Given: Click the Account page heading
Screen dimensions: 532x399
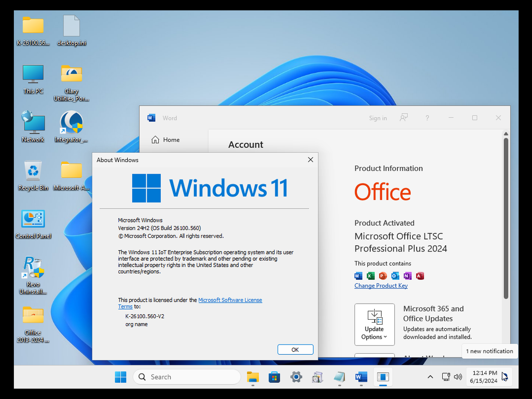Looking at the screenshot, I should (246, 145).
